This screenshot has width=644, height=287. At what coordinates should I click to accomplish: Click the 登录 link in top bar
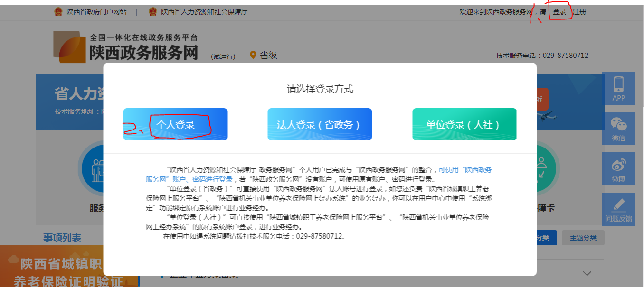click(559, 12)
